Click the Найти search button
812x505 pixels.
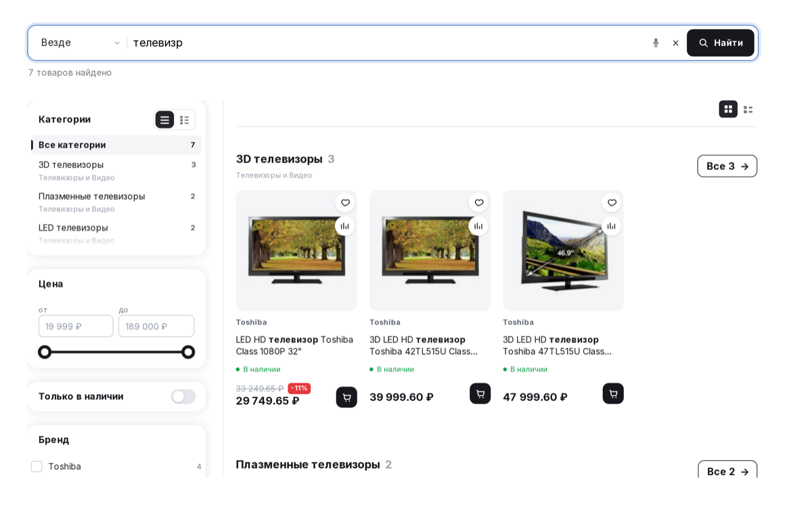click(x=720, y=43)
